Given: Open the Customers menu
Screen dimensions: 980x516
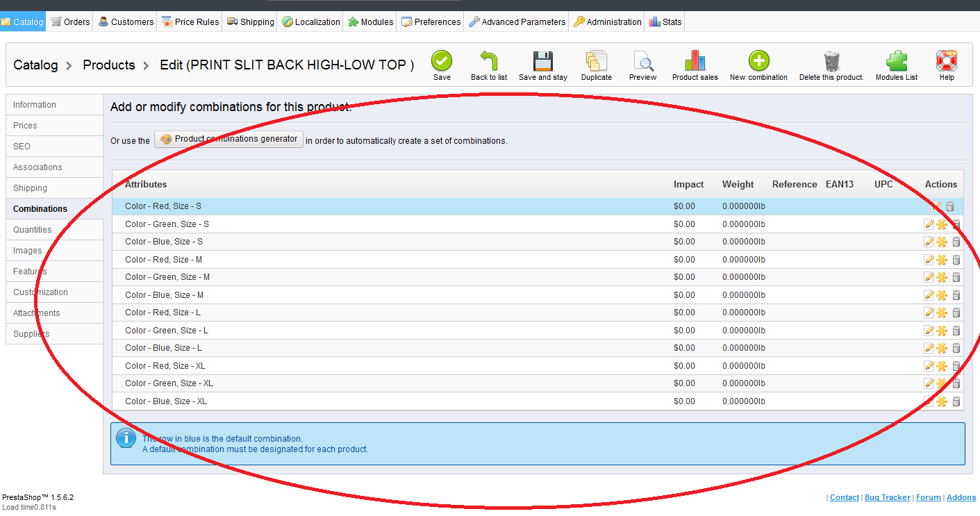Looking at the screenshot, I should coord(126,22).
